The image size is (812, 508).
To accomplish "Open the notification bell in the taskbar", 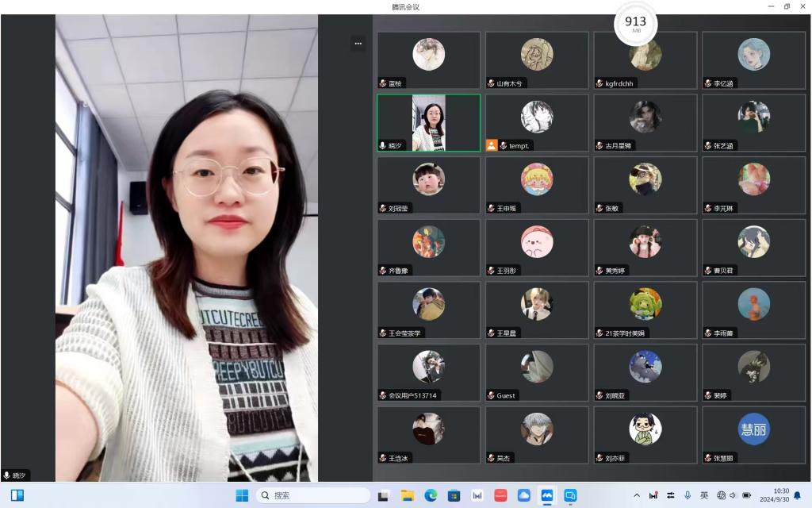I will tap(797, 495).
